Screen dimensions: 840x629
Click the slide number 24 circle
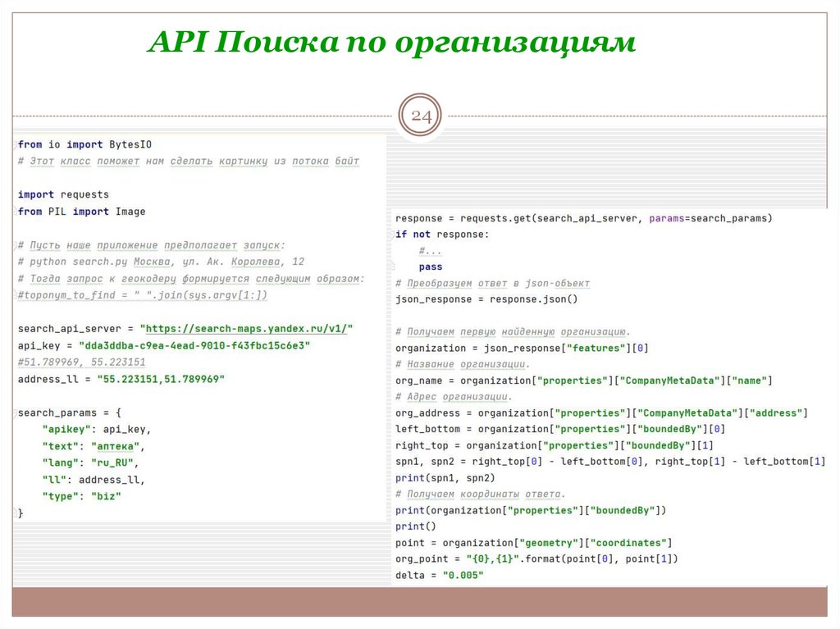click(421, 115)
